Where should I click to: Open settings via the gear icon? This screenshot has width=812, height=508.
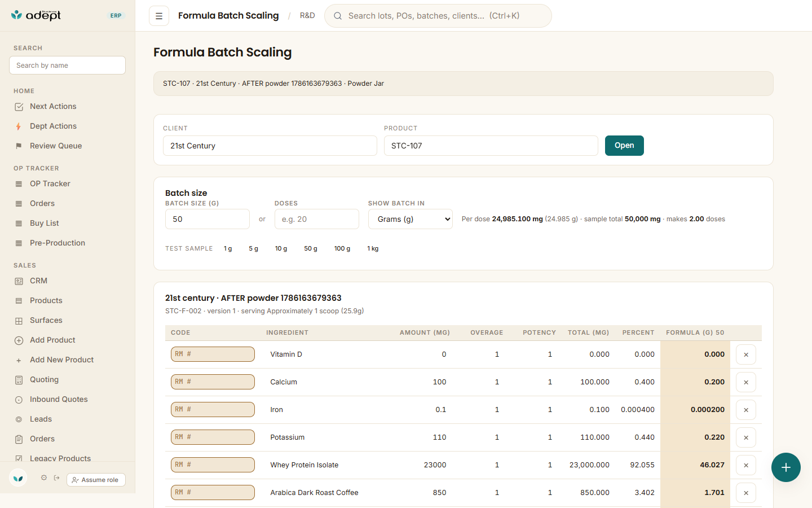pos(44,478)
